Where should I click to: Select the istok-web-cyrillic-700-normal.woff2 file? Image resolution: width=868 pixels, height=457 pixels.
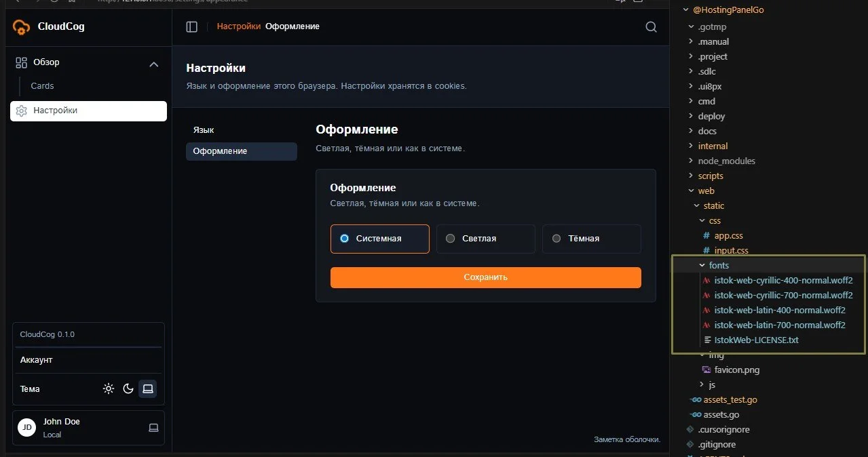pyautogui.click(x=783, y=296)
